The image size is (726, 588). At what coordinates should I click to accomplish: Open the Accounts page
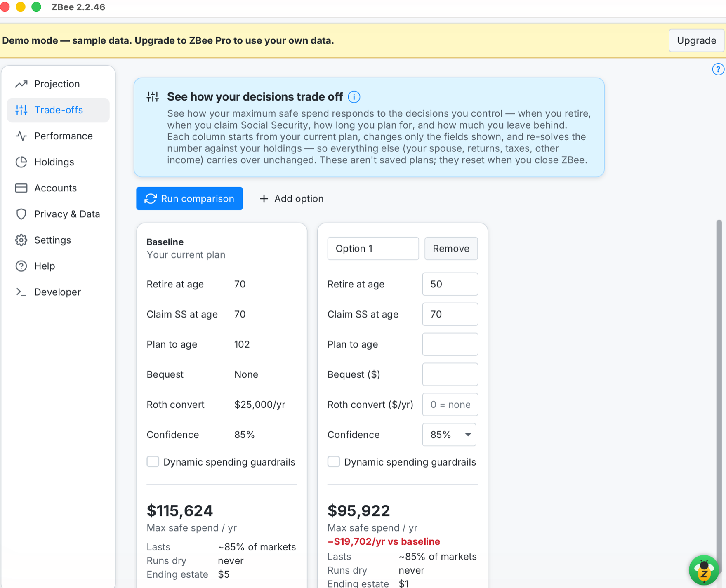pyautogui.click(x=58, y=188)
